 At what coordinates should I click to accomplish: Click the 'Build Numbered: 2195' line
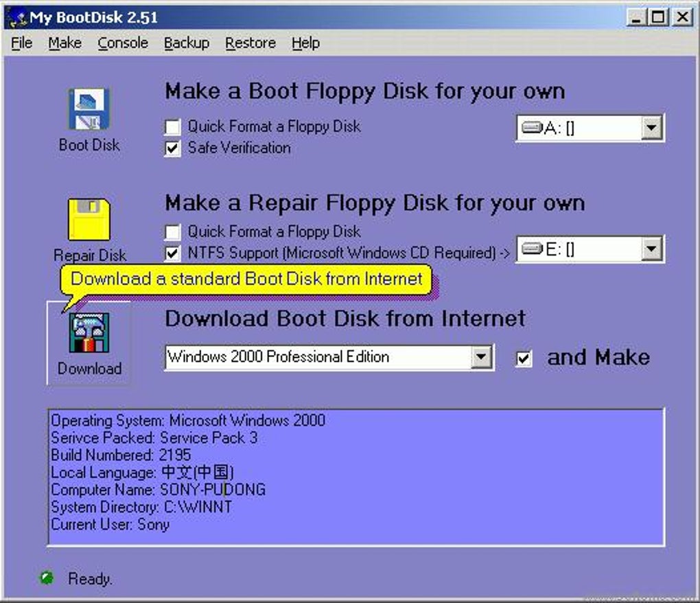click(121, 455)
